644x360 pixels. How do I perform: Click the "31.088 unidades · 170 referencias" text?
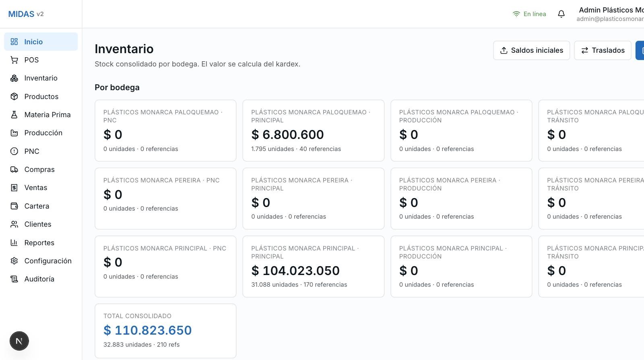[299, 285]
